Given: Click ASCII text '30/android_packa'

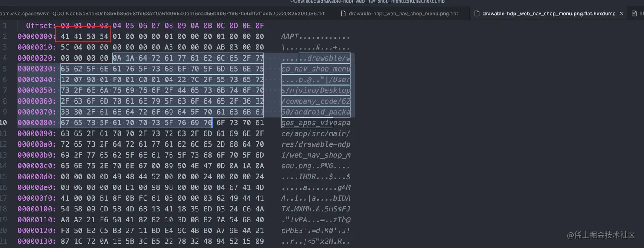Looking at the screenshot, I should (316, 112).
